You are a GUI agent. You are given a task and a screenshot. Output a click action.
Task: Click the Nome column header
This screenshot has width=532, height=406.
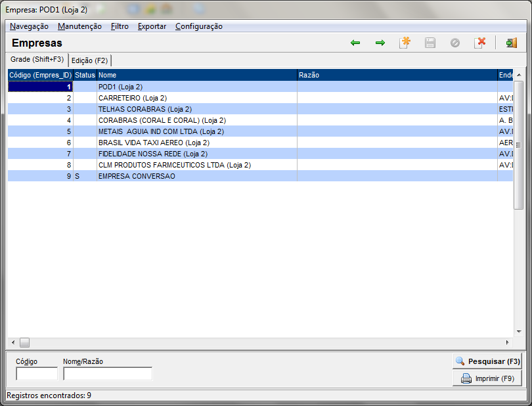(197, 75)
